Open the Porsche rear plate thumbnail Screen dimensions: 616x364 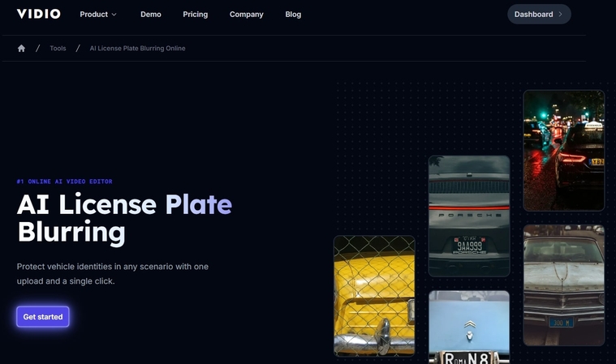pos(469,216)
